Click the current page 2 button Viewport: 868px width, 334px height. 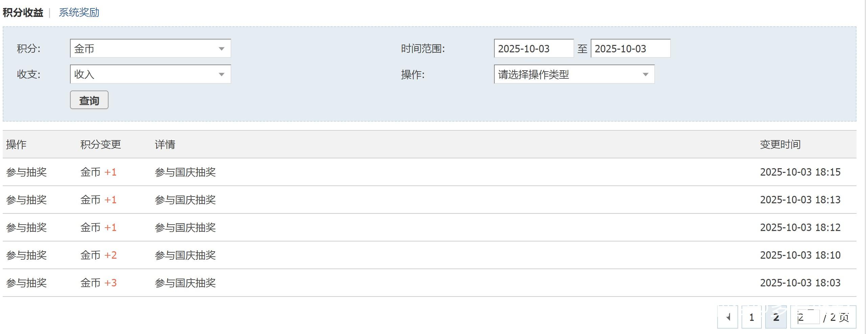(776, 317)
